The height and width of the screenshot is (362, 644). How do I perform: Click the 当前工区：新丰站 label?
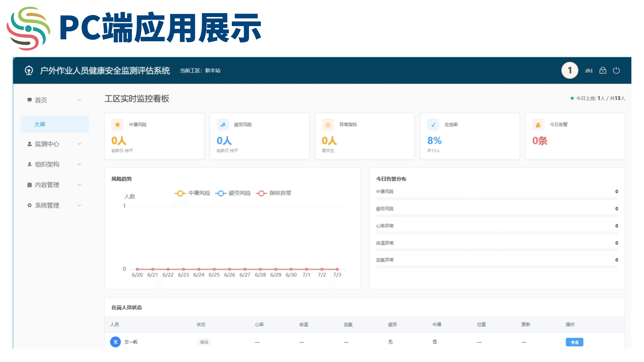point(200,71)
